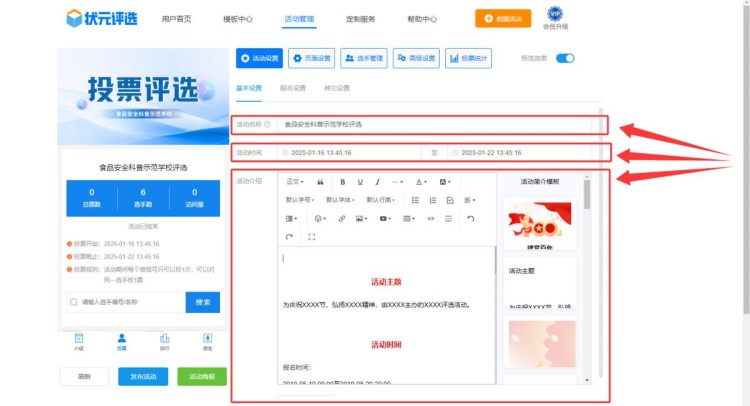Toggle the 预览效果 preview switch
Image resolution: width=750 pixels, height=406 pixels.
point(565,58)
